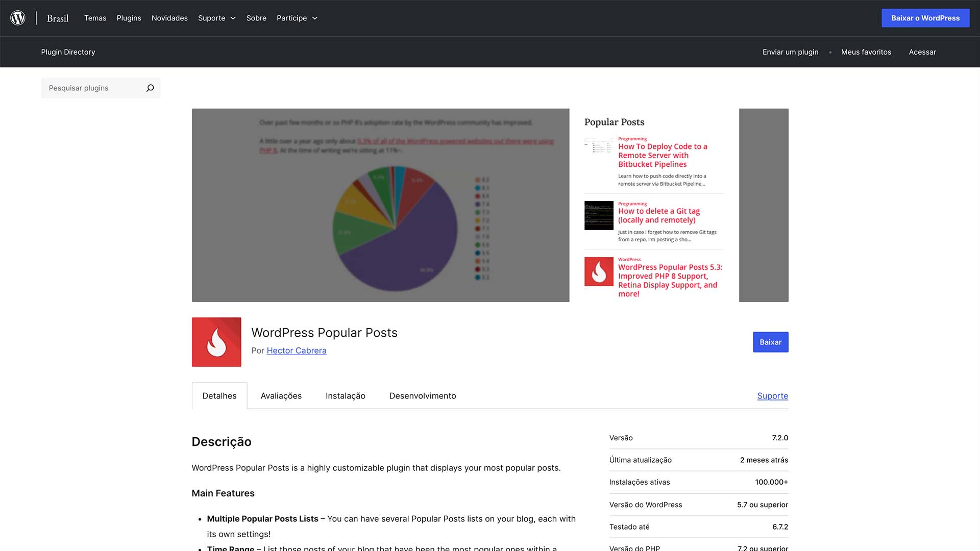Viewport: 980px width, 551px height.
Task: Click the 'Testado até' value 6.7.2
Action: click(x=780, y=527)
